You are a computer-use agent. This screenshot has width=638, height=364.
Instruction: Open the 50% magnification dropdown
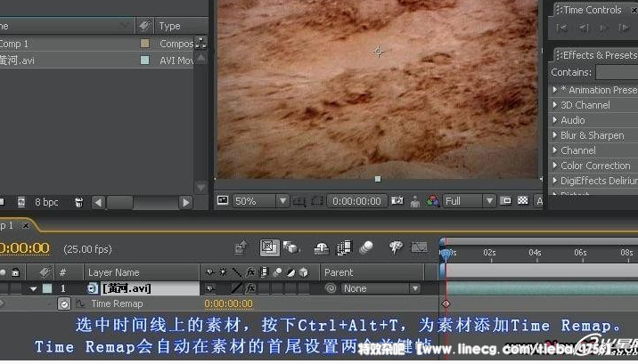coord(260,201)
